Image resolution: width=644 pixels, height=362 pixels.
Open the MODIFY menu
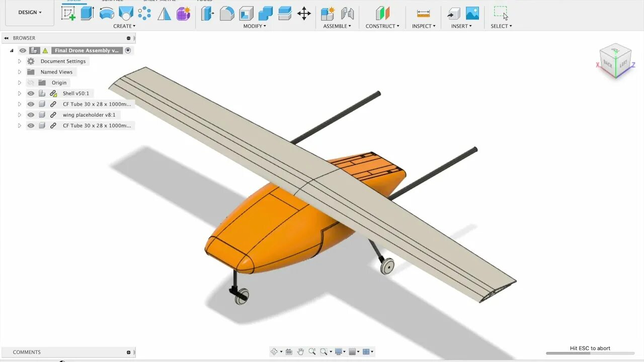tap(255, 26)
